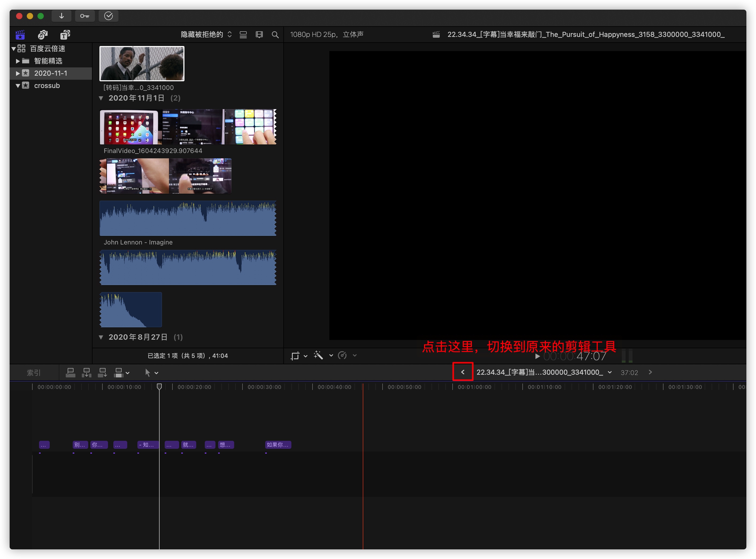The width and height of the screenshot is (756, 559).
Task: Collapse the November 1, 2020 date group
Action: click(101, 98)
